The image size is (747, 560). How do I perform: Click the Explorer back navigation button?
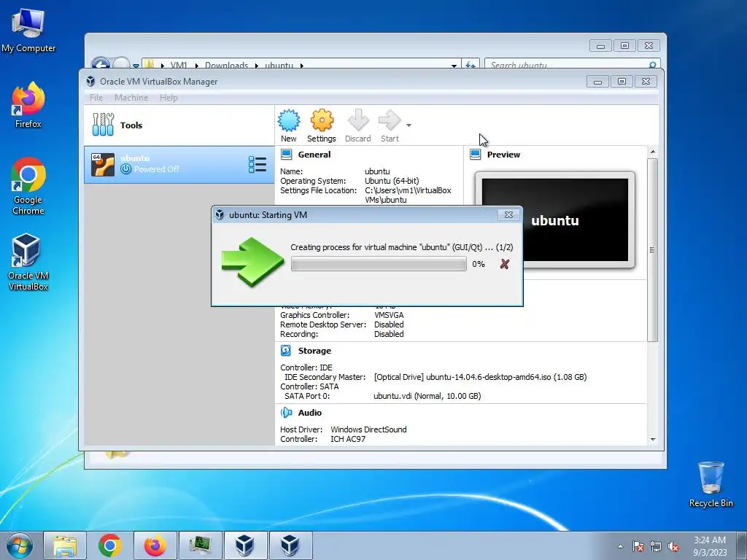(101, 64)
